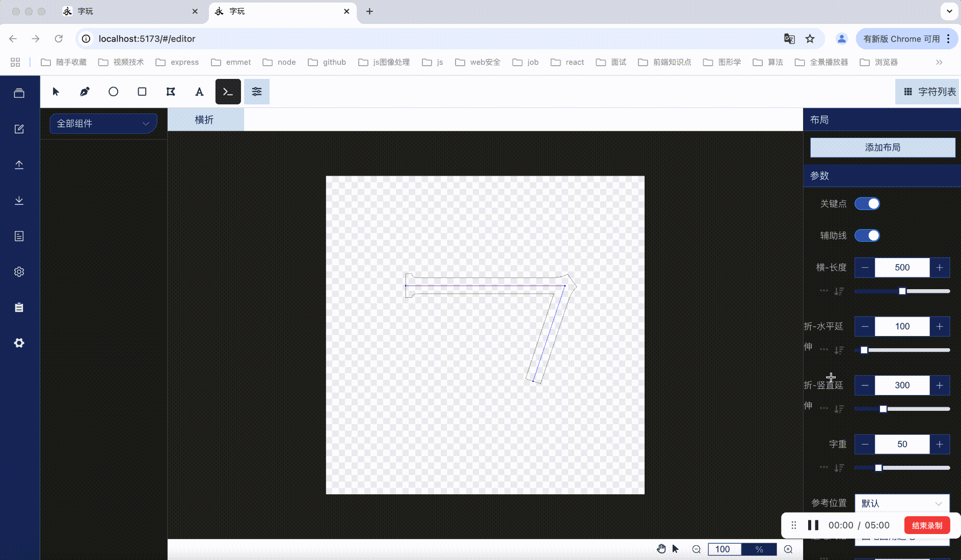Open the 字符列表 panel
This screenshot has height=560, width=961.
tap(927, 92)
